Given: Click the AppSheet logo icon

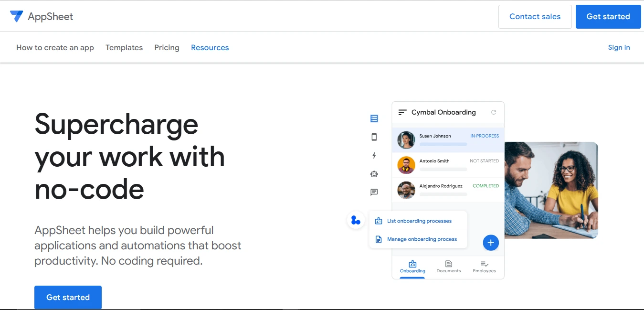Looking at the screenshot, I should [17, 16].
